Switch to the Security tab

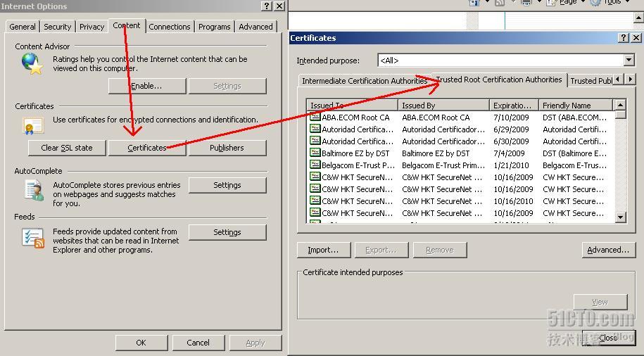pos(58,27)
